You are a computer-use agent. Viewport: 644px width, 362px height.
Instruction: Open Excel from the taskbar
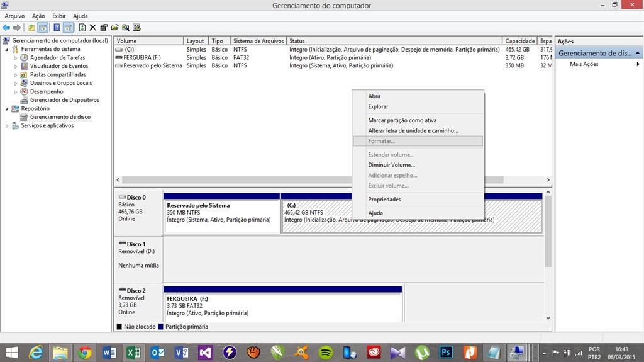point(133,353)
